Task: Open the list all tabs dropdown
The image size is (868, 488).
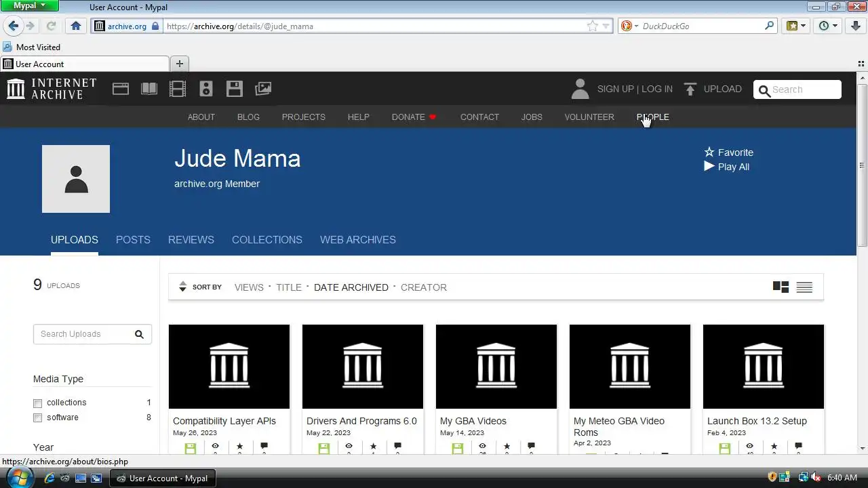Action: point(862,64)
